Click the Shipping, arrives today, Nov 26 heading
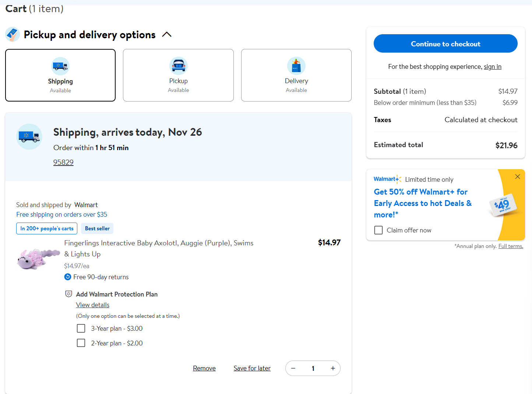 [127, 132]
